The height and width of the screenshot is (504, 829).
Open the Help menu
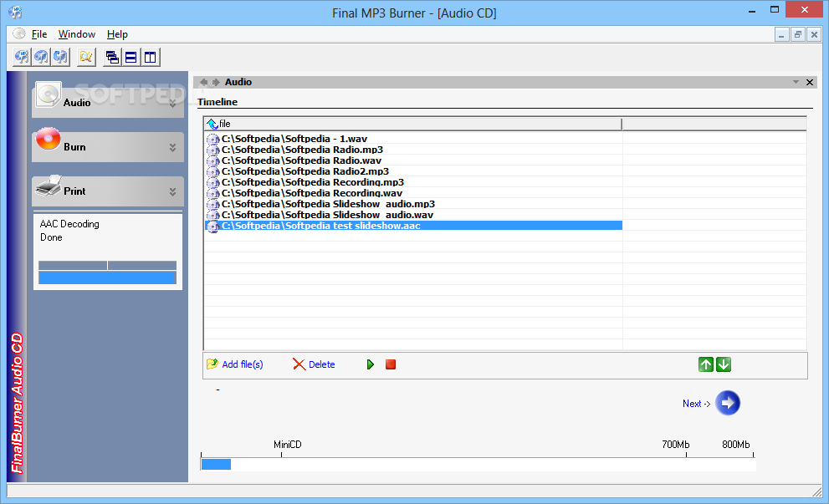[117, 34]
